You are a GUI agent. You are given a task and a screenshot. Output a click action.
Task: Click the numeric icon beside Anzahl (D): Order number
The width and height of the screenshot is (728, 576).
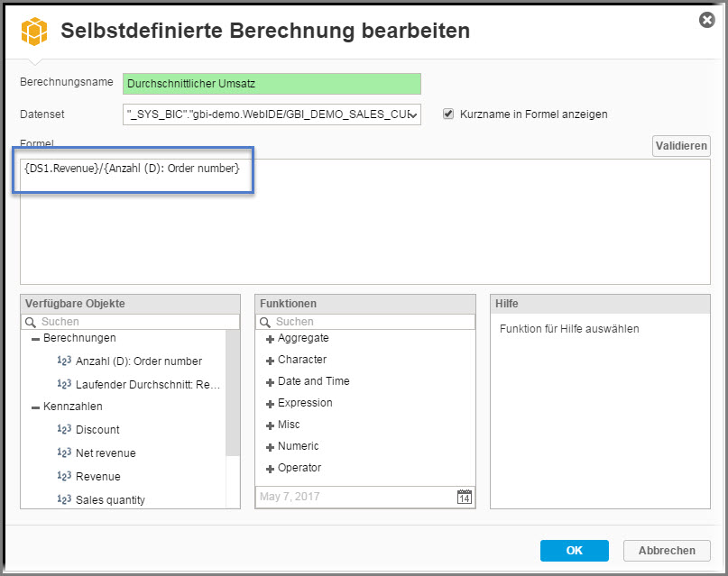coord(64,361)
